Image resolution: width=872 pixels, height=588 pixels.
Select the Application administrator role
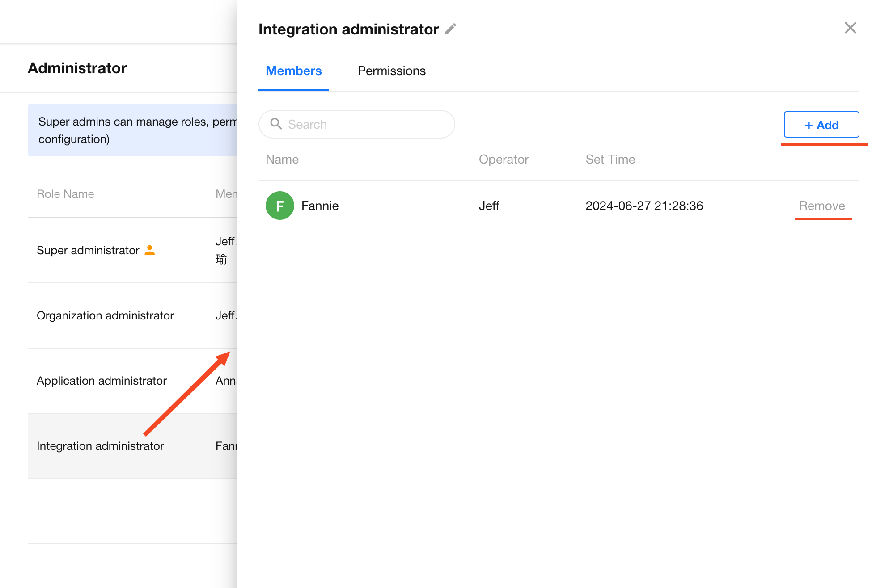[x=102, y=381]
